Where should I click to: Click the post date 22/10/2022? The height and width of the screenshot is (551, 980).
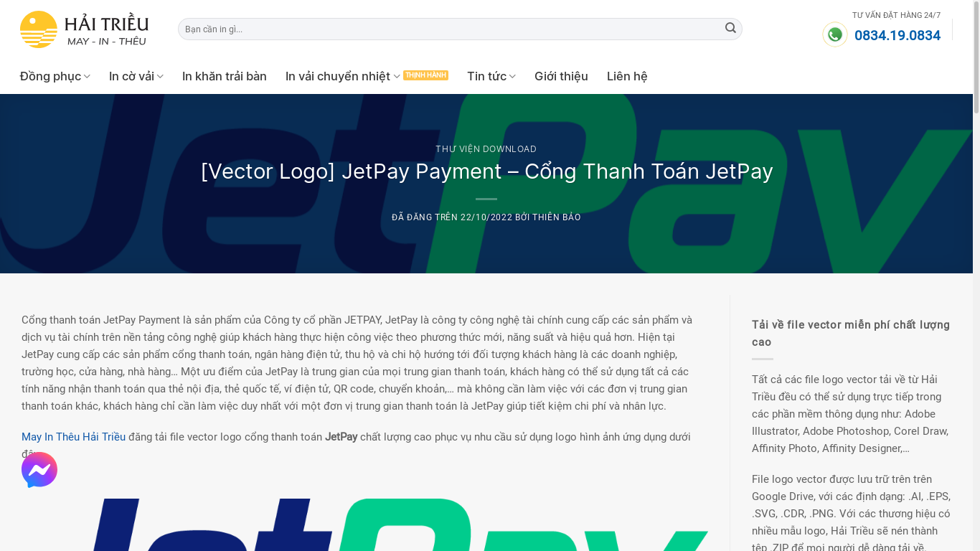pyautogui.click(x=486, y=217)
